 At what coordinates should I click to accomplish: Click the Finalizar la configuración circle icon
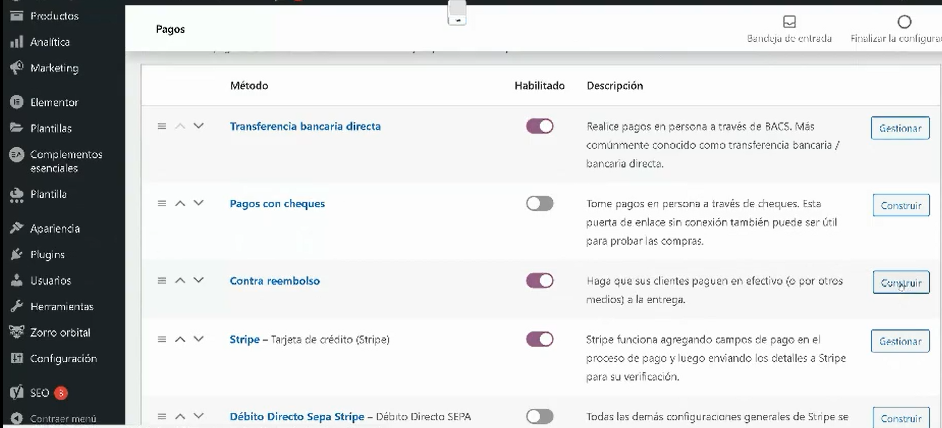904,22
